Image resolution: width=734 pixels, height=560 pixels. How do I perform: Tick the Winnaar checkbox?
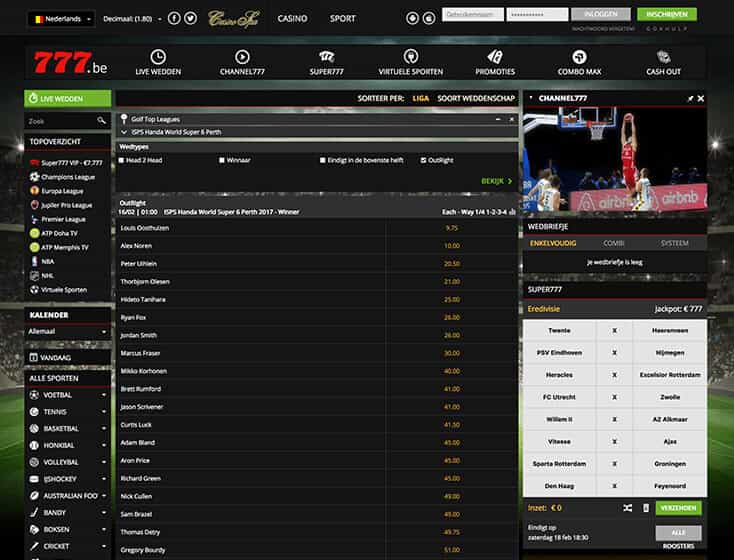[222, 160]
